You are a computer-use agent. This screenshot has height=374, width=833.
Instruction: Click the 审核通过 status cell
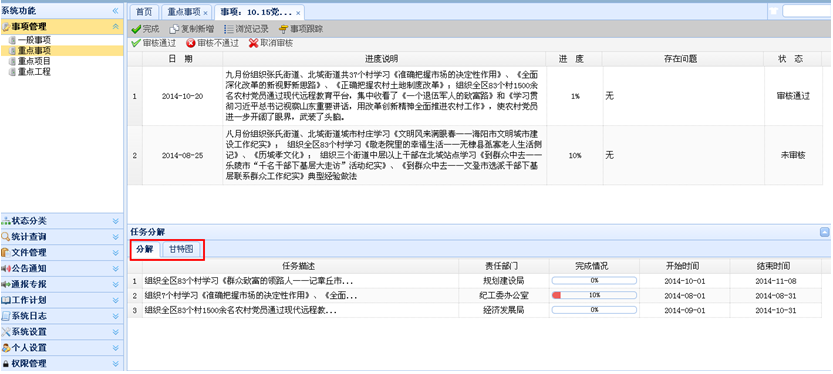coord(793,96)
